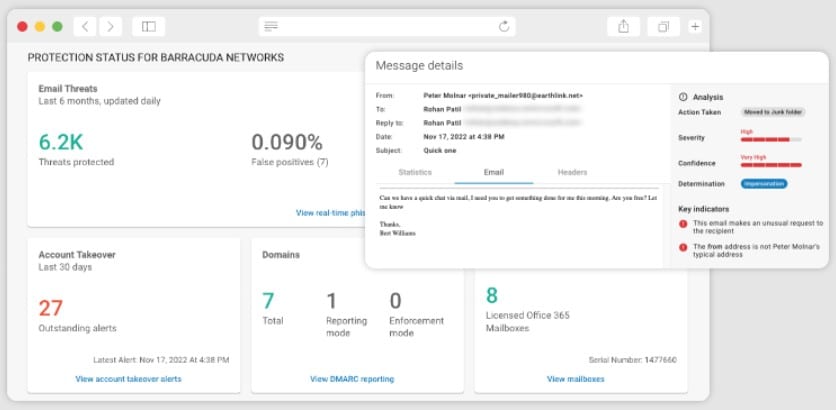Toggle the Safari sidebar icon
The width and height of the screenshot is (836, 410).
point(149,27)
